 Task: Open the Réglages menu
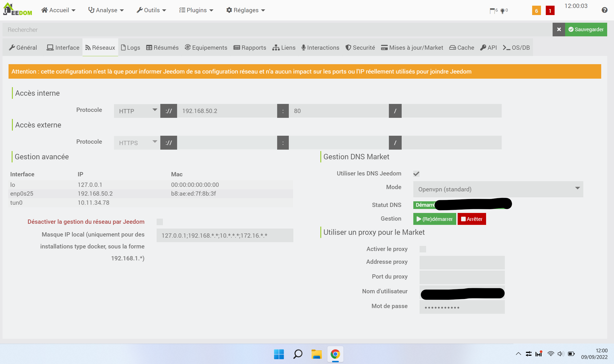coord(246,10)
